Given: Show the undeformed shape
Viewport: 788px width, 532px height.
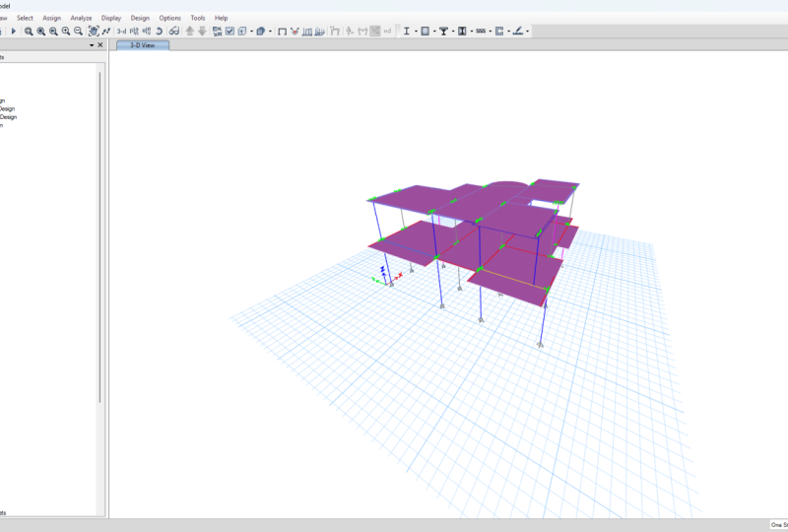Looking at the screenshot, I should 282,32.
